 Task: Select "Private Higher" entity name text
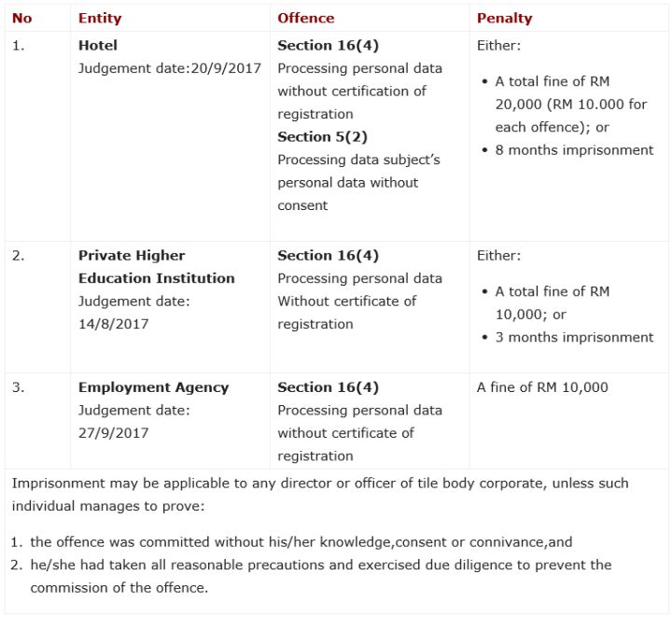[132, 255]
